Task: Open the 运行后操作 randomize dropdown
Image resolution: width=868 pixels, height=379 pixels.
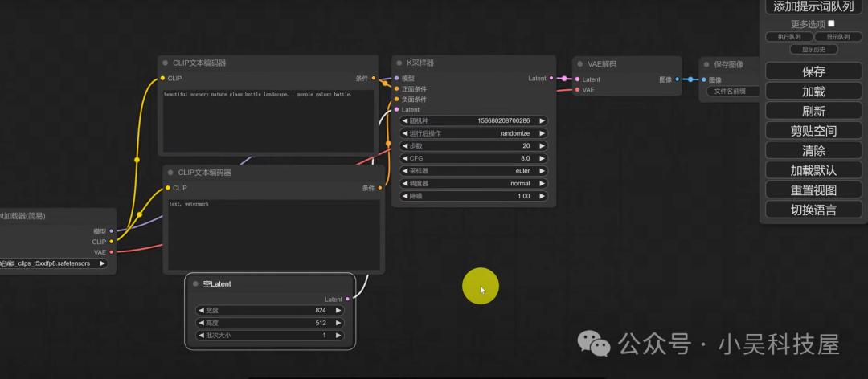Action: (473, 133)
